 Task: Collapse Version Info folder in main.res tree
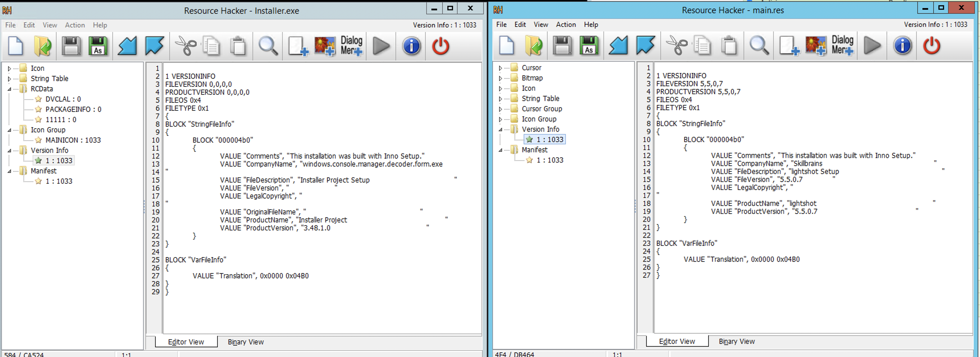(500, 129)
